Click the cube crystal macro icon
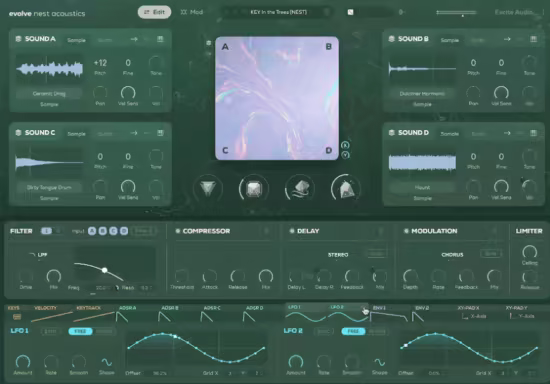This screenshot has height=384, width=550. [254, 188]
